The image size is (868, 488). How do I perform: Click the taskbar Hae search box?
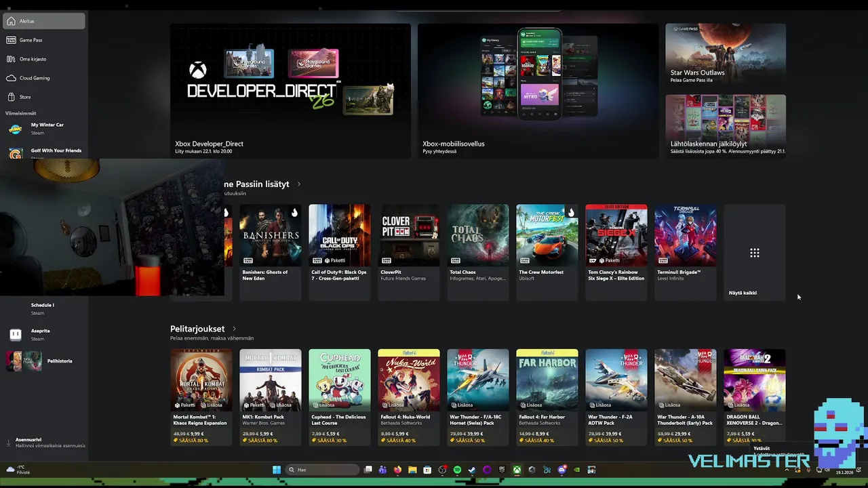[323, 470]
